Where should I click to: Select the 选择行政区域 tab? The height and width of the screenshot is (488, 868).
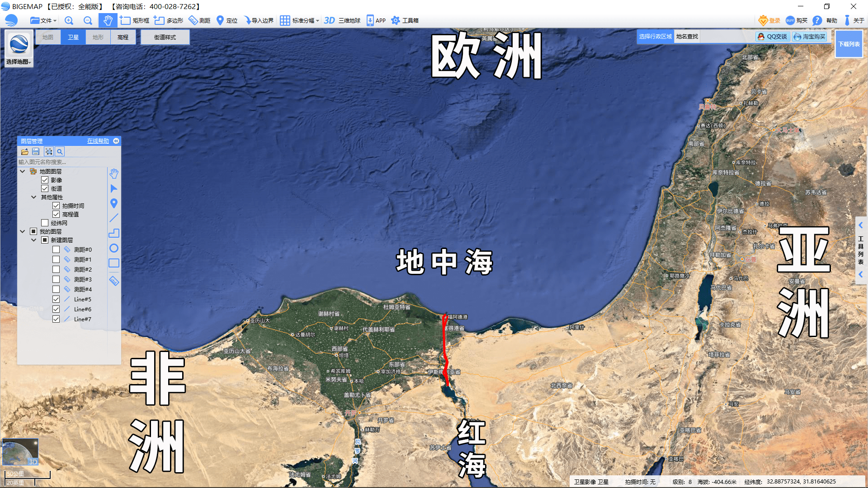(656, 37)
